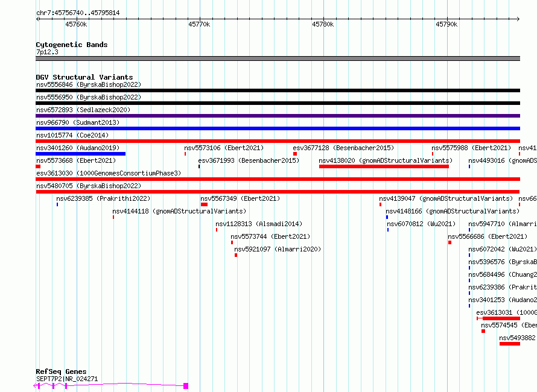Click nsv3401253 Audano variant label
The width and height of the screenshot is (537, 392).
pos(503,300)
